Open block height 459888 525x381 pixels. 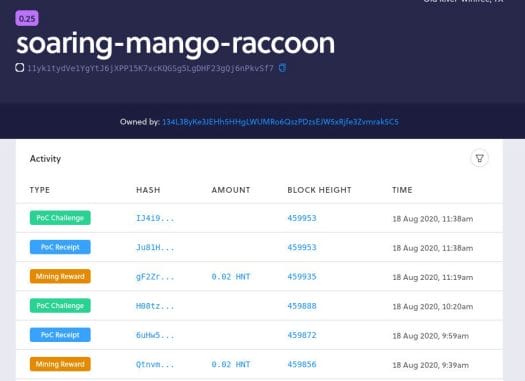click(x=302, y=306)
